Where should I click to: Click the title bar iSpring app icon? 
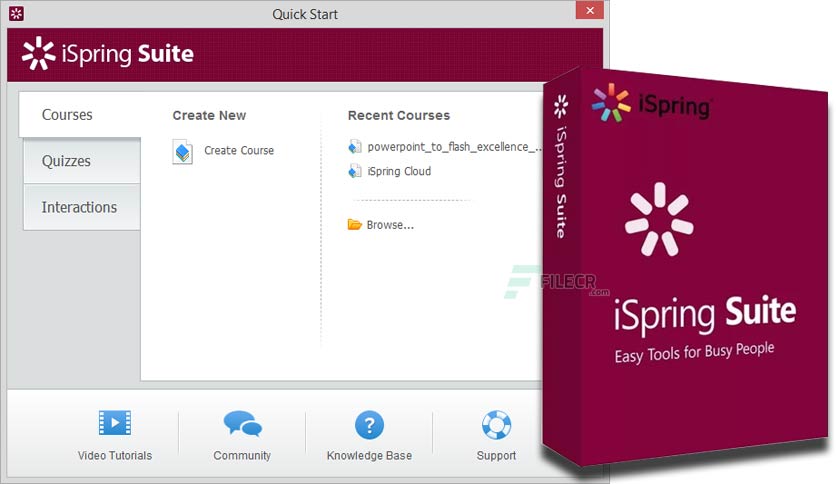pos(16,14)
